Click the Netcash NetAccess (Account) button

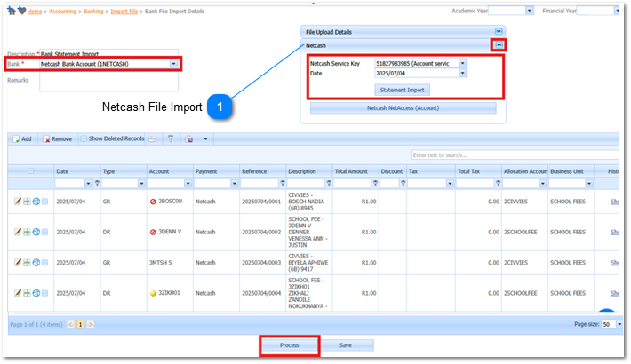403,108
